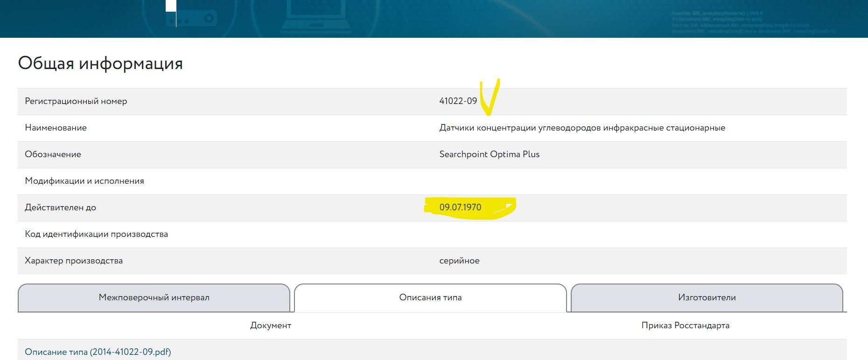Image resolution: width=868 pixels, height=360 pixels.
Task: Click the router icon in the banner
Action: click(x=191, y=19)
